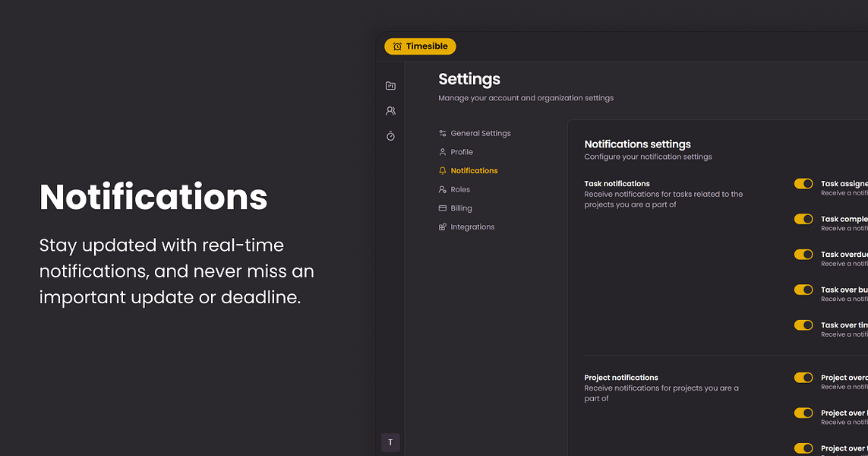Click the user avatar labeled T

coord(390,442)
